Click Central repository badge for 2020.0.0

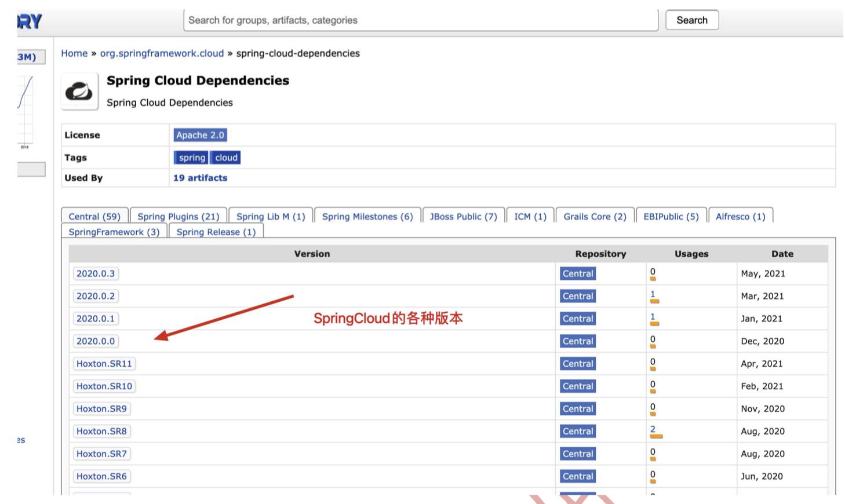tap(578, 341)
